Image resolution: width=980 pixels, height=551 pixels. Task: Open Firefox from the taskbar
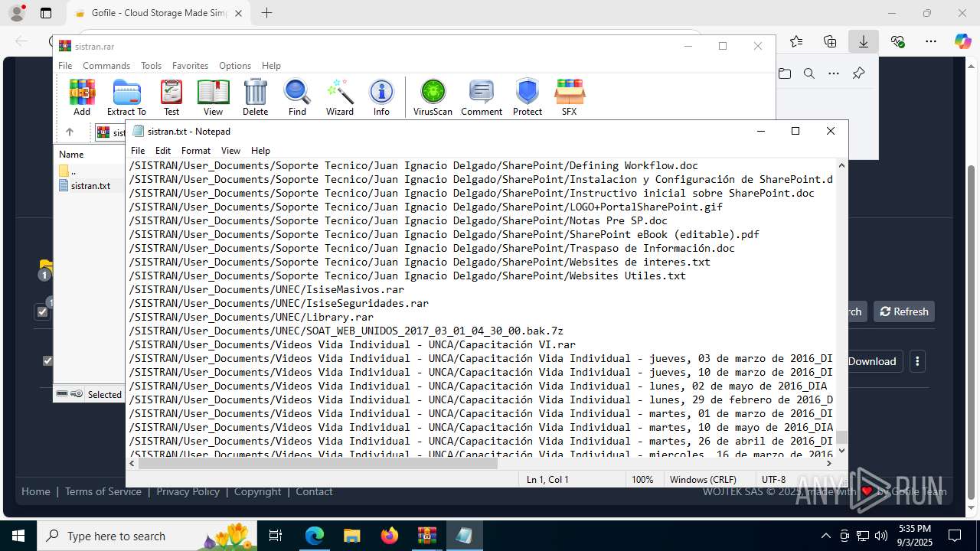coord(390,536)
